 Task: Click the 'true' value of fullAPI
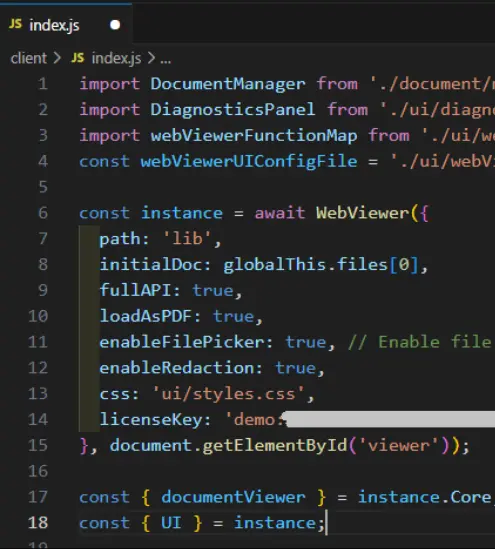pyautogui.click(x=212, y=291)
